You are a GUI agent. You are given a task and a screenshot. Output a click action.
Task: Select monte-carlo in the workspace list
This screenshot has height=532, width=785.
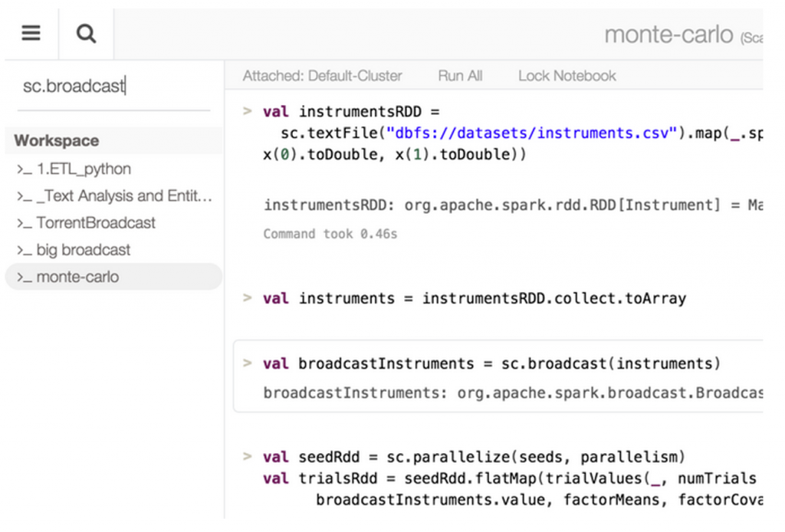click(77, 277)
